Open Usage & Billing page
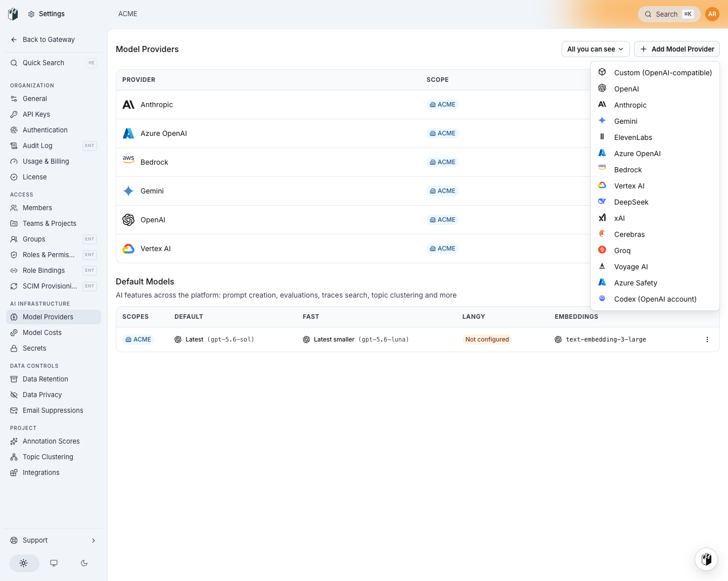This screenshot has width=728, height=581. [54, 162]
